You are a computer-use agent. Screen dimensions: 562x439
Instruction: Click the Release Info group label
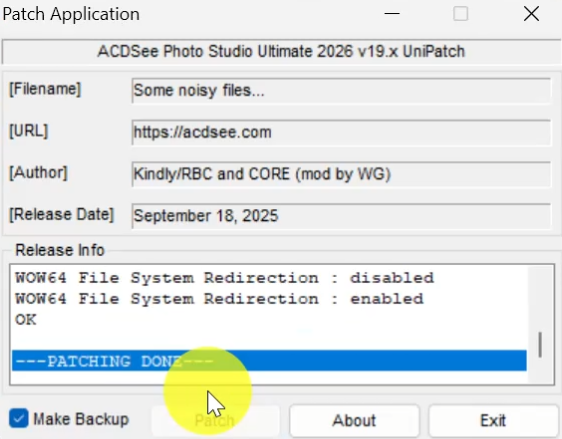click(60, 250)
